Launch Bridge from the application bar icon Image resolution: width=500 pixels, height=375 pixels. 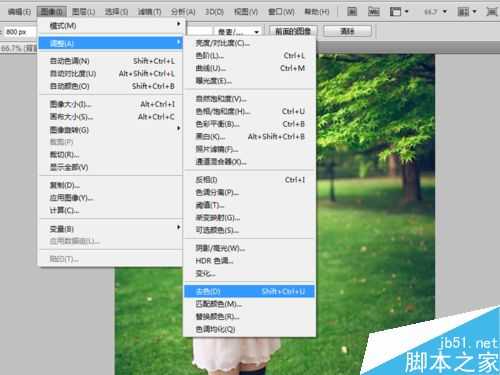352,12
